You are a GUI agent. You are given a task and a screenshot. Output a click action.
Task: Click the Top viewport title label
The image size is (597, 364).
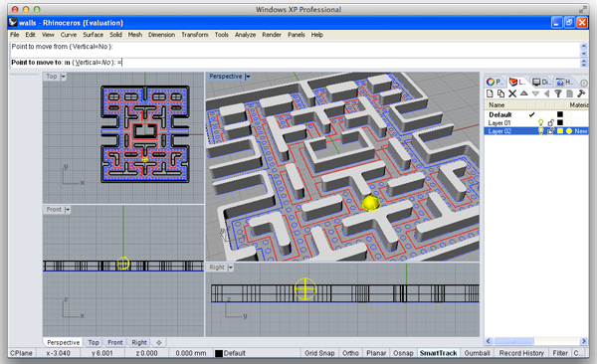point(52,77)
